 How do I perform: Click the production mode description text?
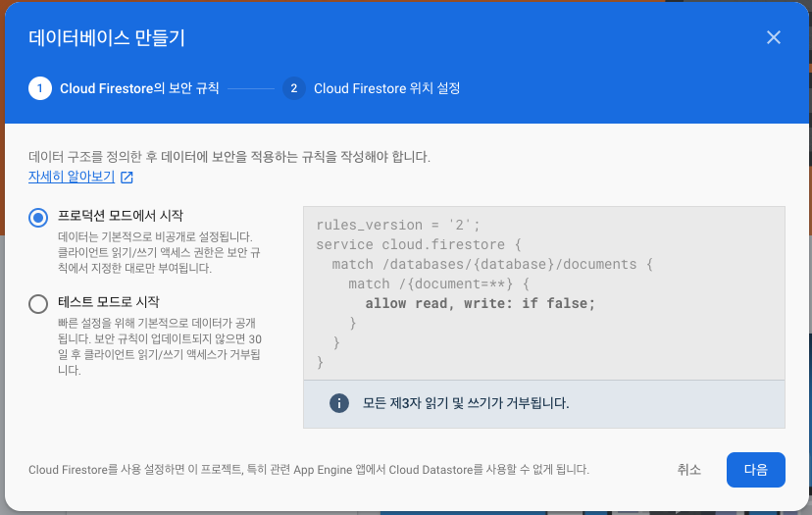tap(160, 252)
